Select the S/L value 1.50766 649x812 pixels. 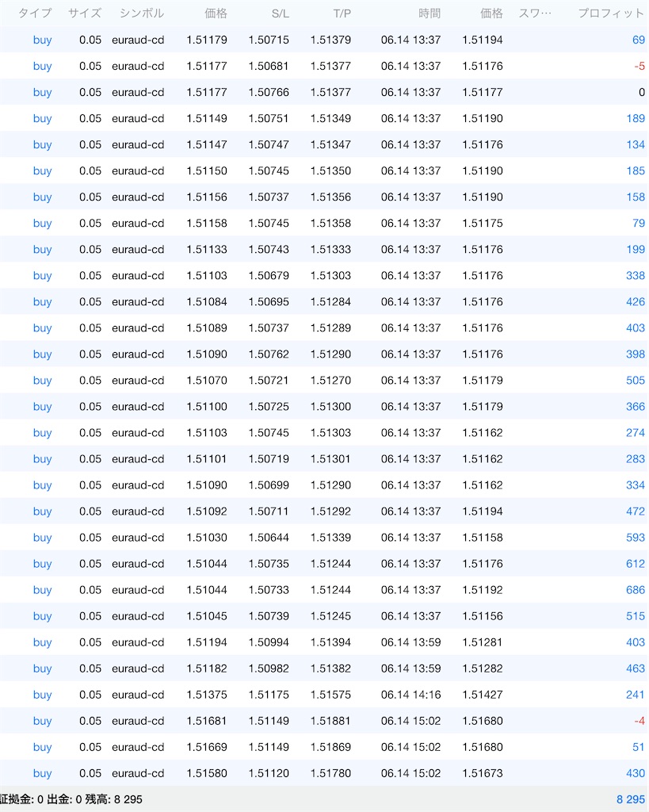pos(269,92)
